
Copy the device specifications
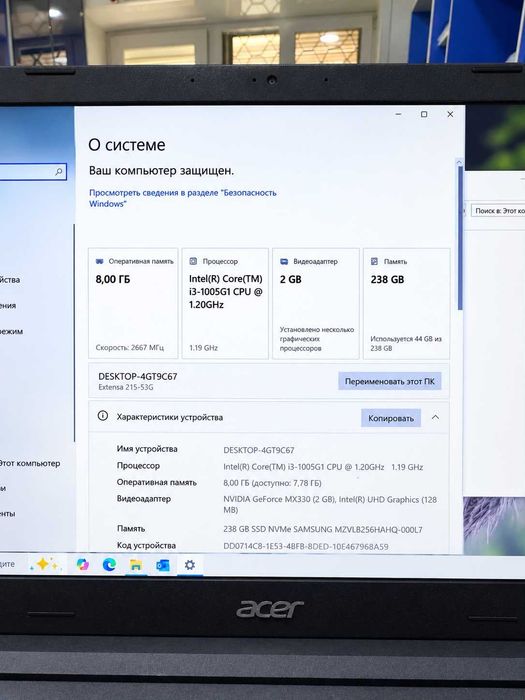391,418
